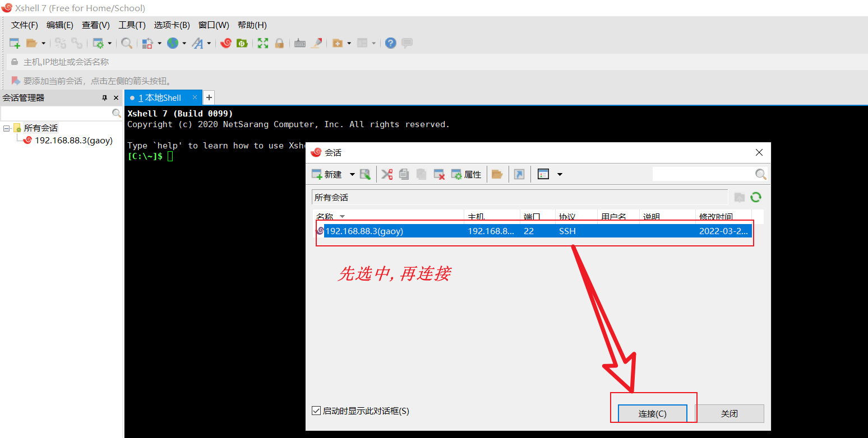868x438 pixels.
Task: Open the color scheme icon in main toolbar
Action: tap(147, 43)
